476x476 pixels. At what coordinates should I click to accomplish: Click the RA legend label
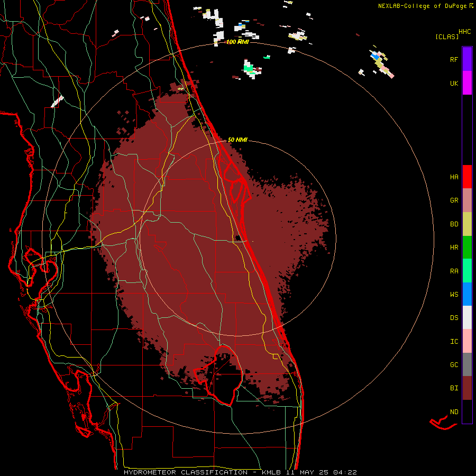click(x=454, y=271)
